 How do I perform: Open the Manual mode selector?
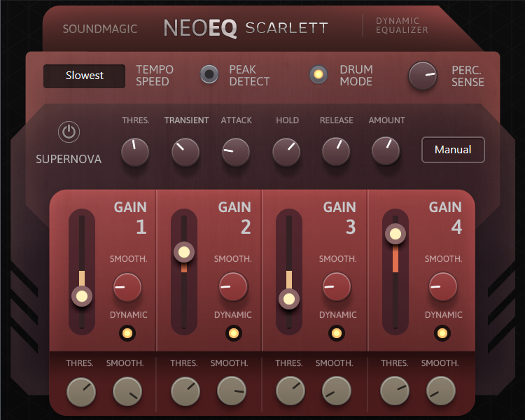click(453, 150)
